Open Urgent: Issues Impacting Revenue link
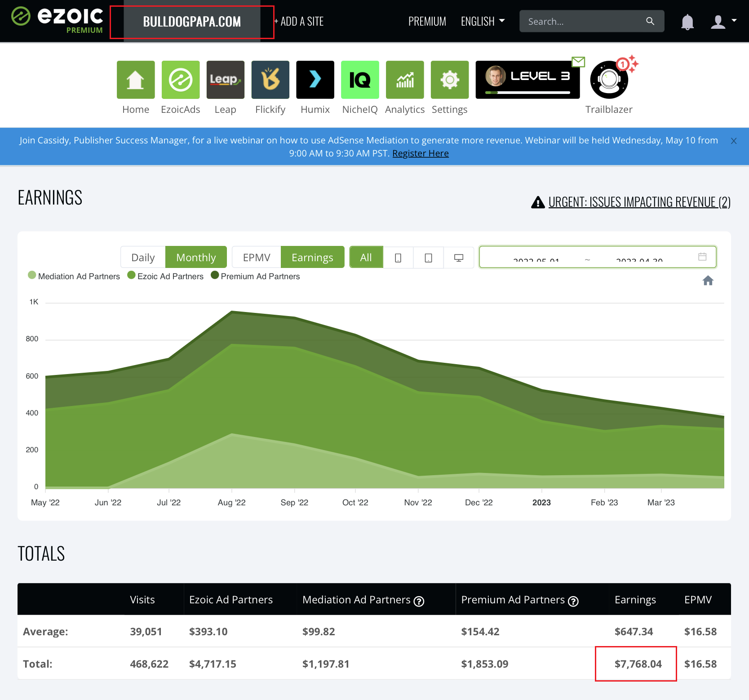The height and width of the screenshot is (700, 749). tap(639, 202)
